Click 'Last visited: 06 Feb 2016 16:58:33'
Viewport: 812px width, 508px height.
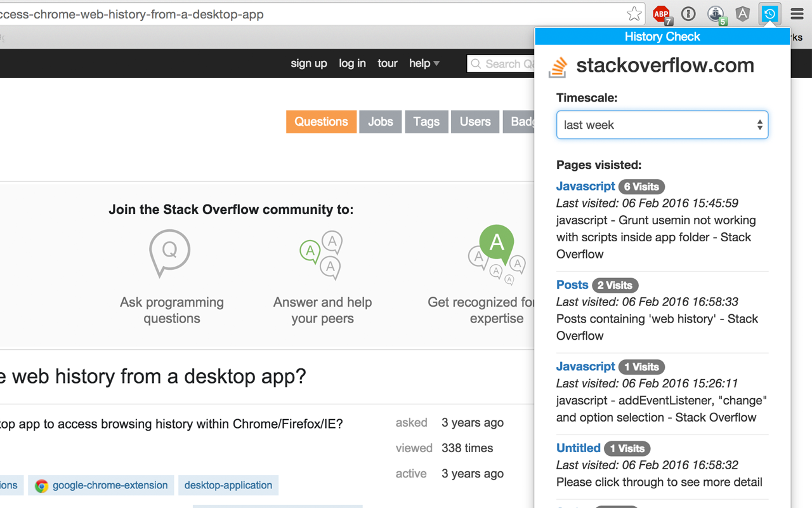[x=647, y=302]
